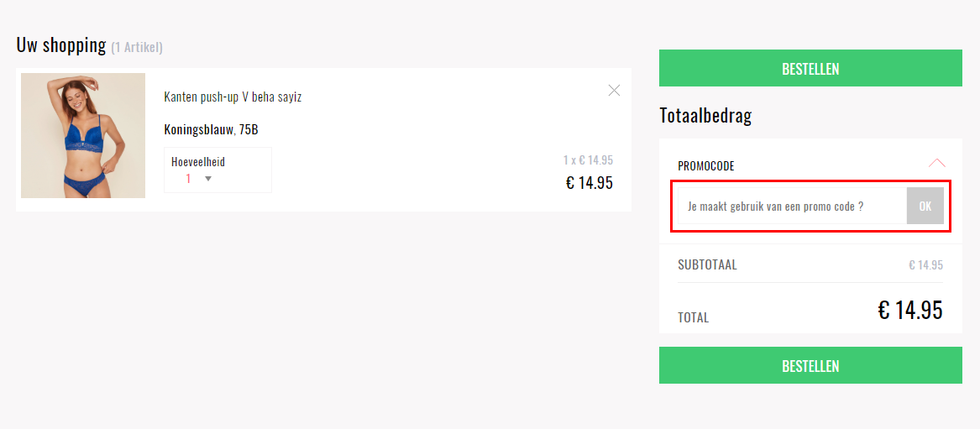Viewport: 980px width, 429px height.
Task: Click the TOTAL label
Action: tap(693, 317)
